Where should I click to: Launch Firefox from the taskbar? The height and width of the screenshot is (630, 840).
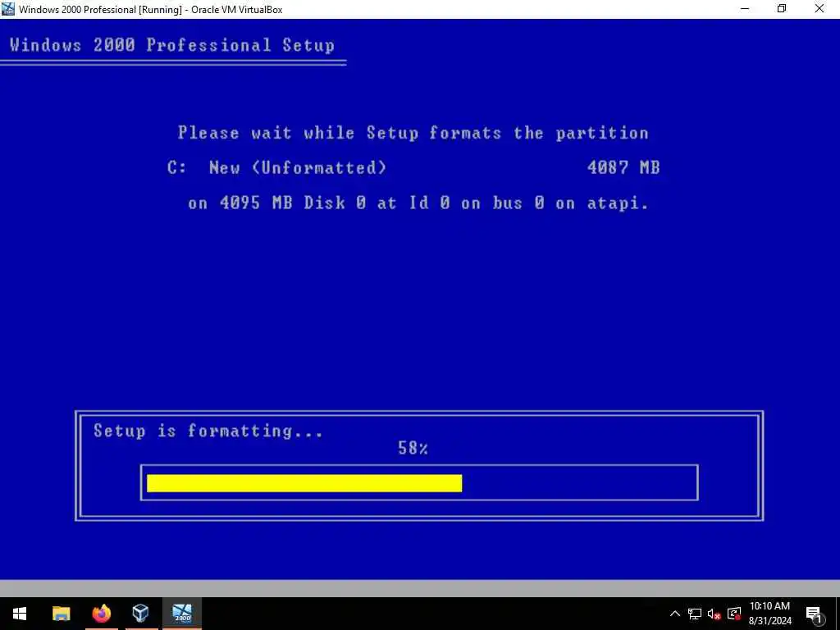[101, 614]
